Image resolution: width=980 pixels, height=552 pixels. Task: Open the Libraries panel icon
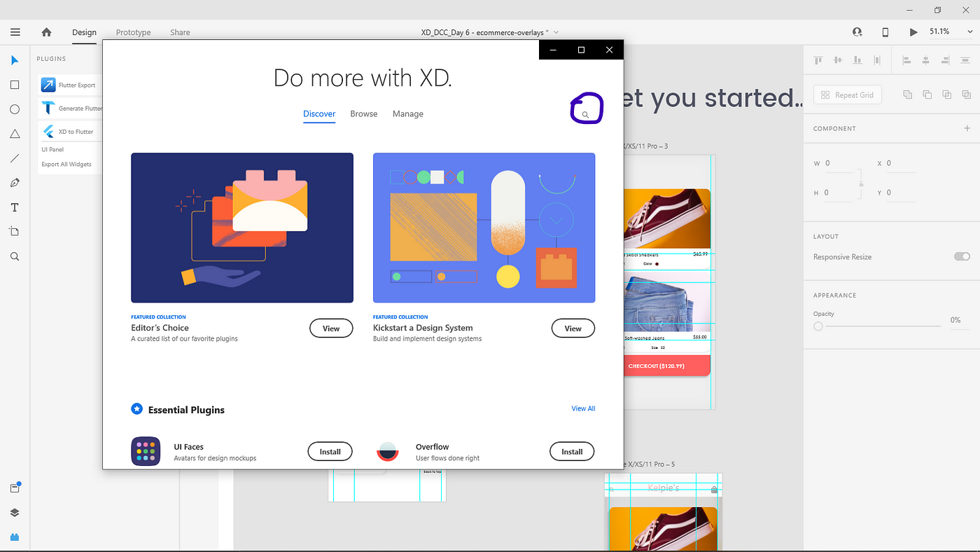pyautogui.click(x=15, y=488)
